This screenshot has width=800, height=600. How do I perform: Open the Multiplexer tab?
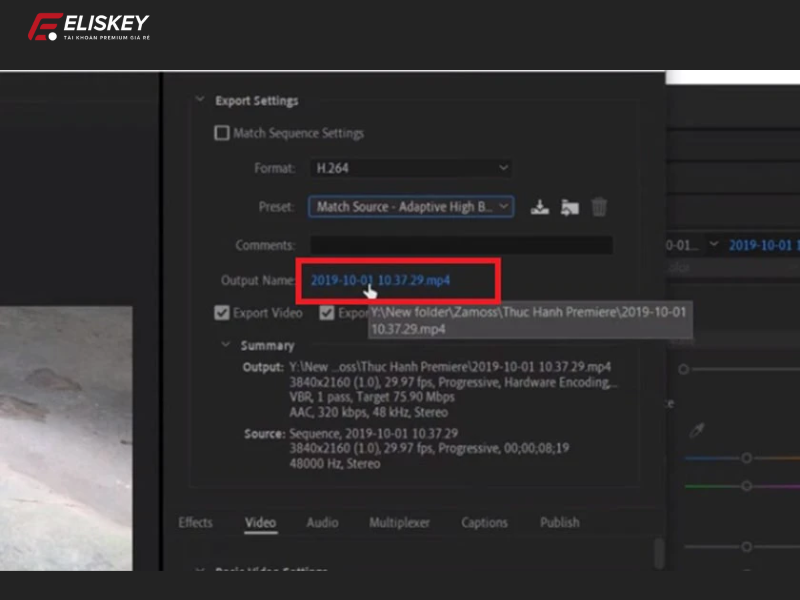tap(399, 522)
